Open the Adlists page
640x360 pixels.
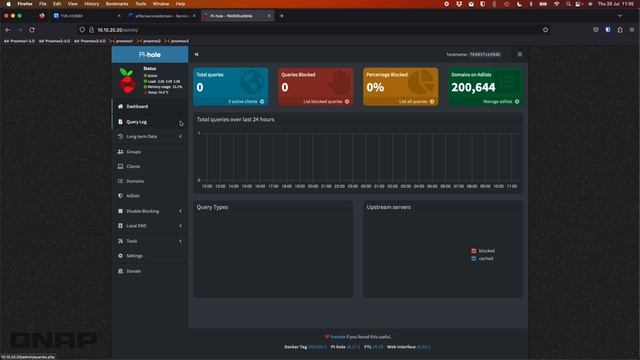150,196
